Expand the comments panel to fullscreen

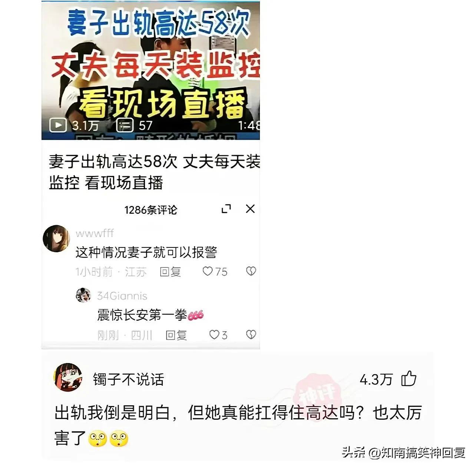pos(226,209)
